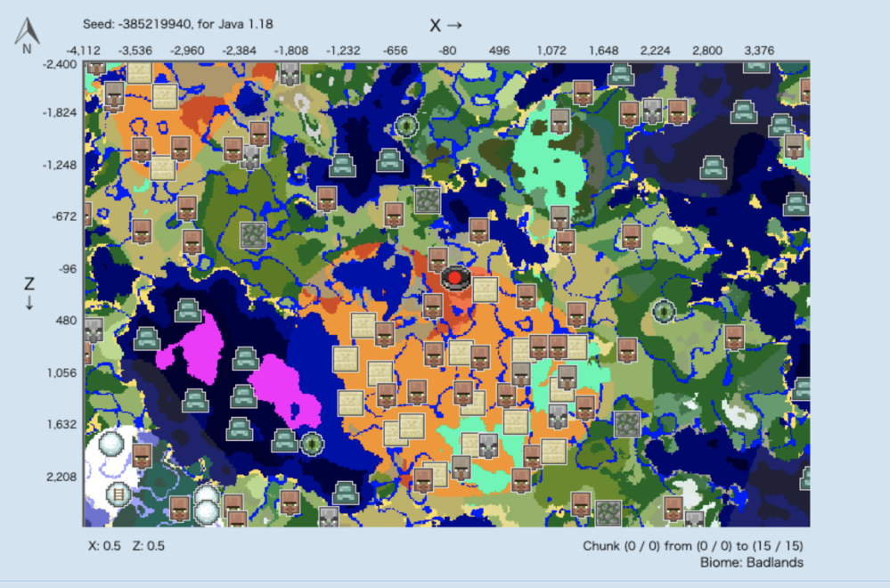
Task: Select the easternmost stronghold eye icon
Action: click(663, 311)
